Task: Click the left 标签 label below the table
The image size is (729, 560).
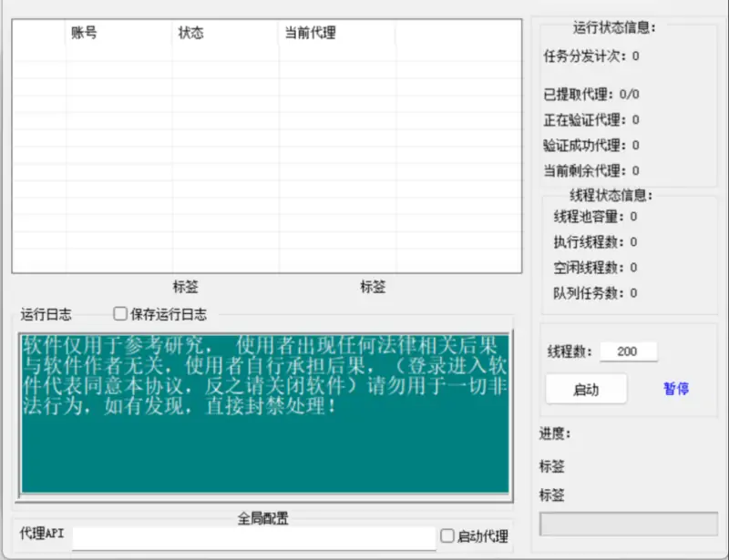Action: point(186,287)
